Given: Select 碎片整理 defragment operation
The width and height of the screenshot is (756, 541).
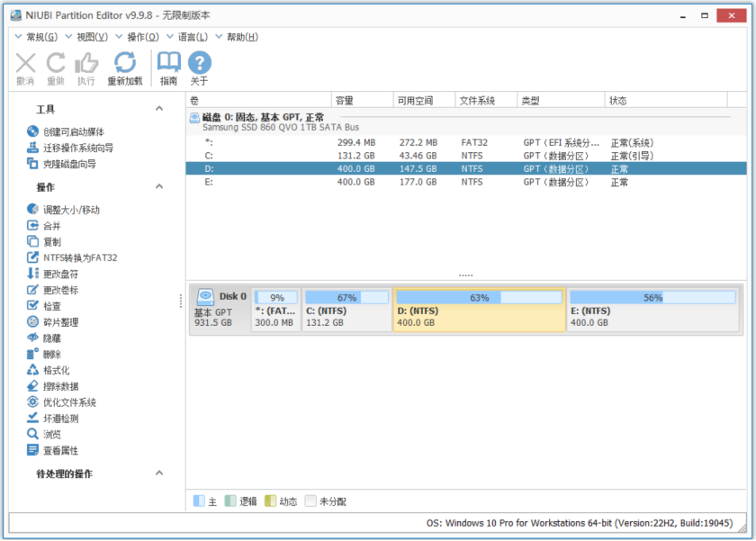Looking at the screenshot, I should tap(60, 322).
